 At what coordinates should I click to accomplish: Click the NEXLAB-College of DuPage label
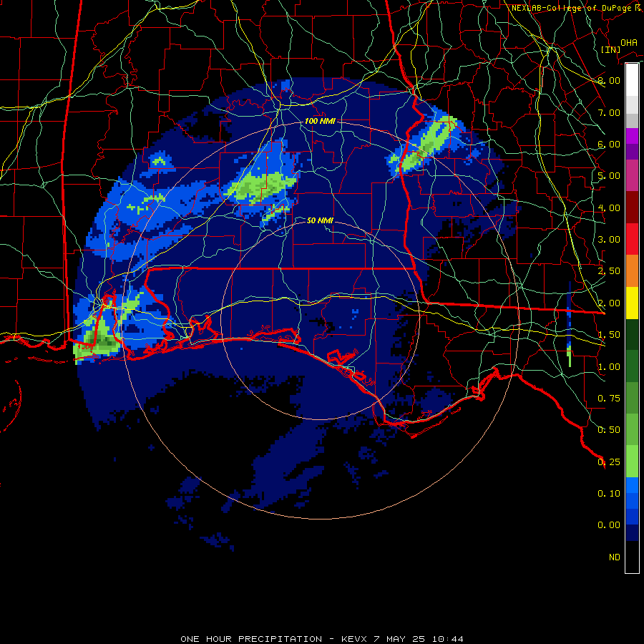(576, 8)
